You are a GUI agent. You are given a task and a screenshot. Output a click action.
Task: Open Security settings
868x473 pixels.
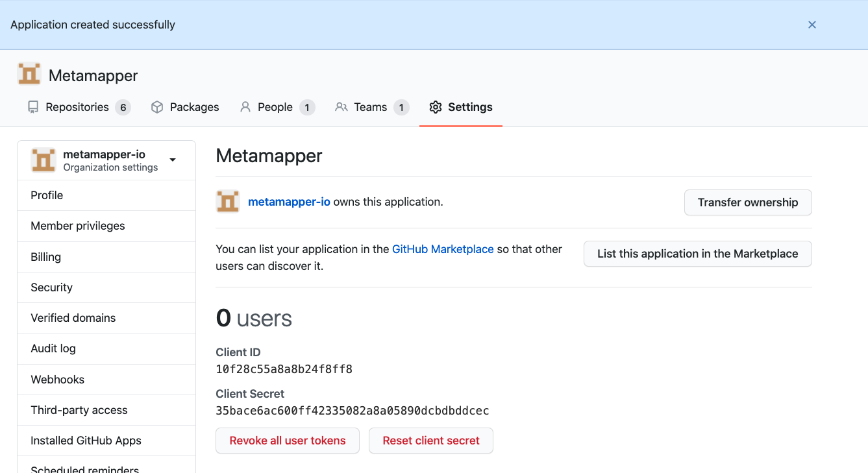point(106,287)
